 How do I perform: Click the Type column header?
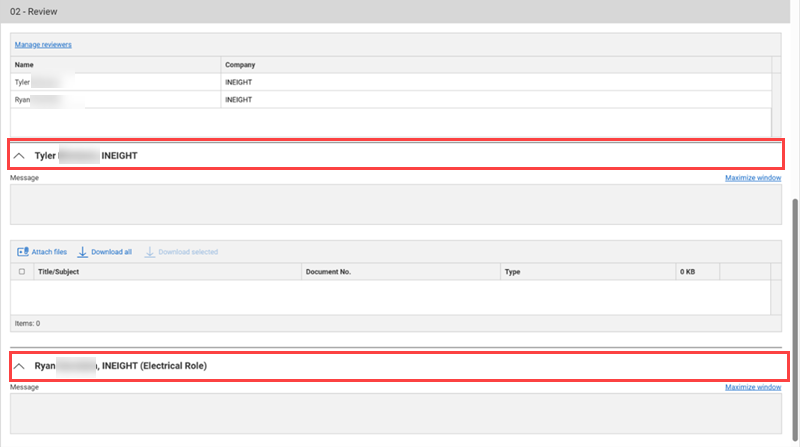coord(588,272)
